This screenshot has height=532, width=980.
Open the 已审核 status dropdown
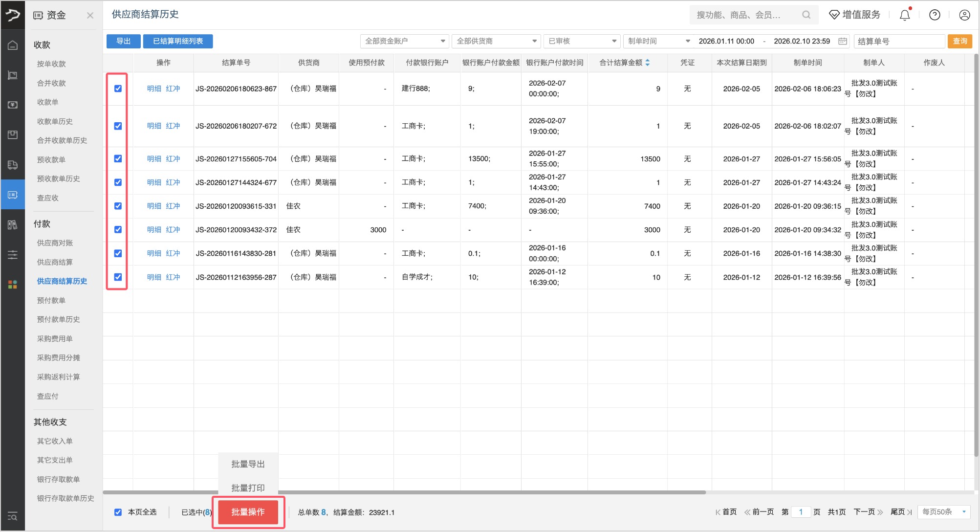[582, 41]
